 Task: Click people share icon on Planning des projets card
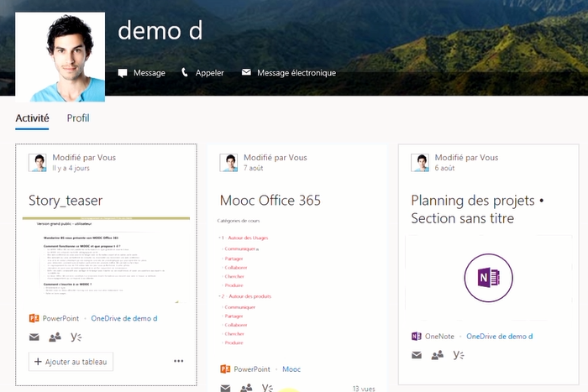[438, 355]
